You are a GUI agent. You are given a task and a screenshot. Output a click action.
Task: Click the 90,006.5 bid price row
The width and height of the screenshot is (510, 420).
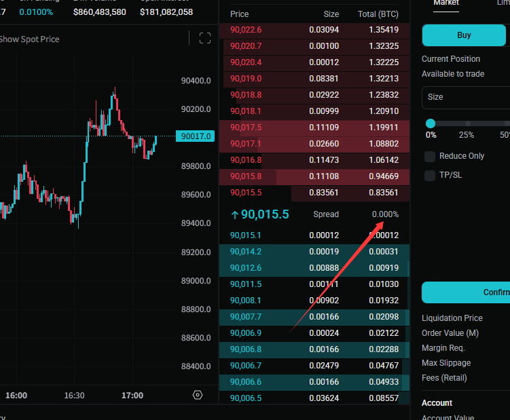(246, 398)
